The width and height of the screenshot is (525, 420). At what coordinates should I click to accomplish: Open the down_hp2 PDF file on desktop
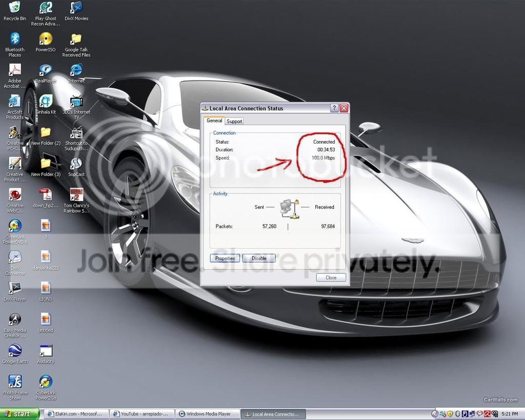click(46, 198)
